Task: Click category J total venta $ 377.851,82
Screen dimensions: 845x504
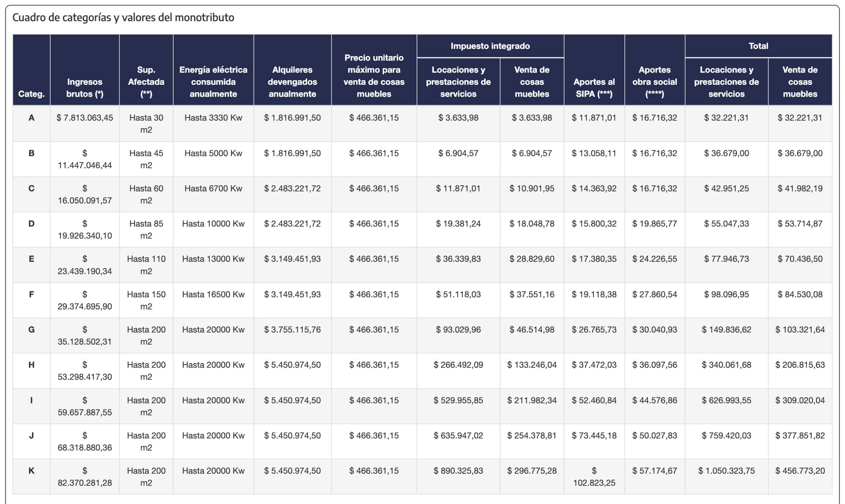Action: click(x=800, y=435)
